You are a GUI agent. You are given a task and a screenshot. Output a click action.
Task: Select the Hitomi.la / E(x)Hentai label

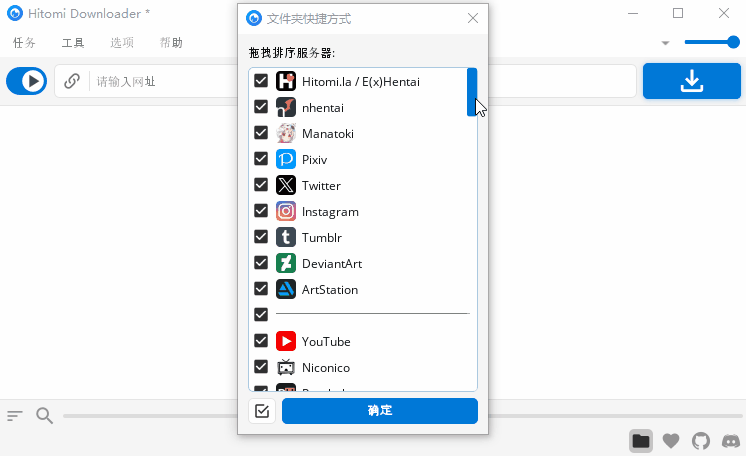click(361, 82)
